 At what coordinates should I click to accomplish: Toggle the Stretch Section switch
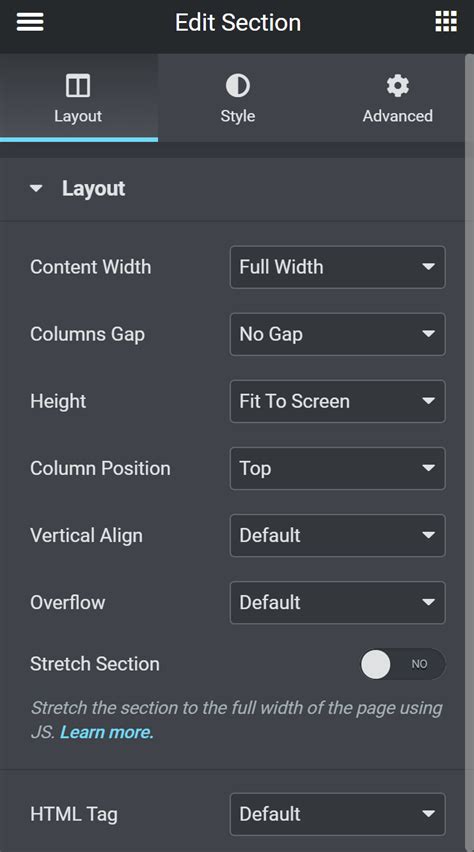pyautogui.click(x=403, y=664)
